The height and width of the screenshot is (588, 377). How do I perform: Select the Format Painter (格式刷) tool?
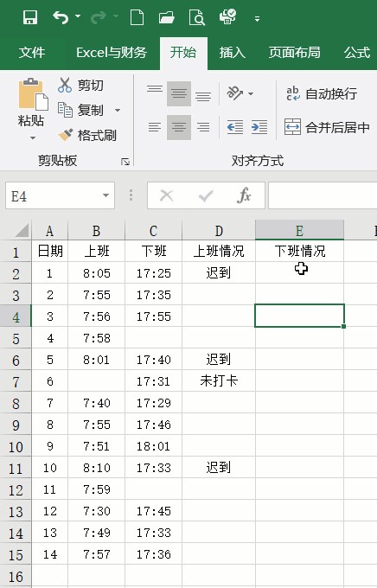tap(87, 135)
